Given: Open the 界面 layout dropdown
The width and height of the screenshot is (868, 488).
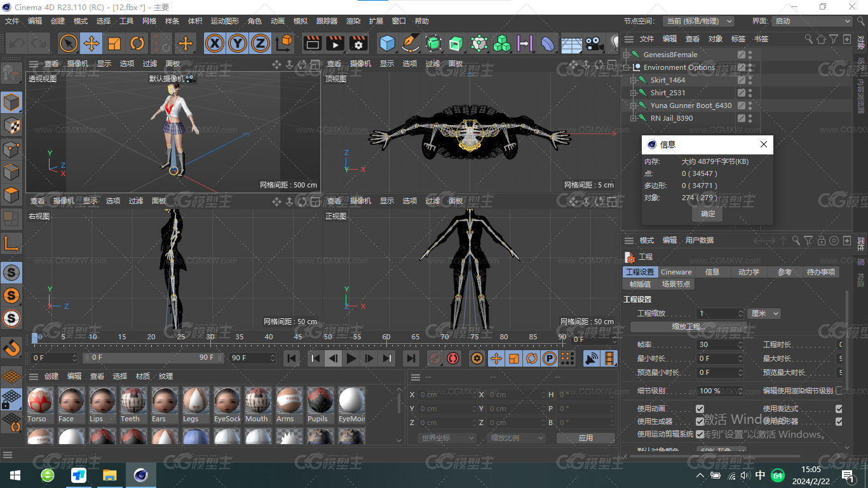Looking at the screenshot, I should pos(812,21).
